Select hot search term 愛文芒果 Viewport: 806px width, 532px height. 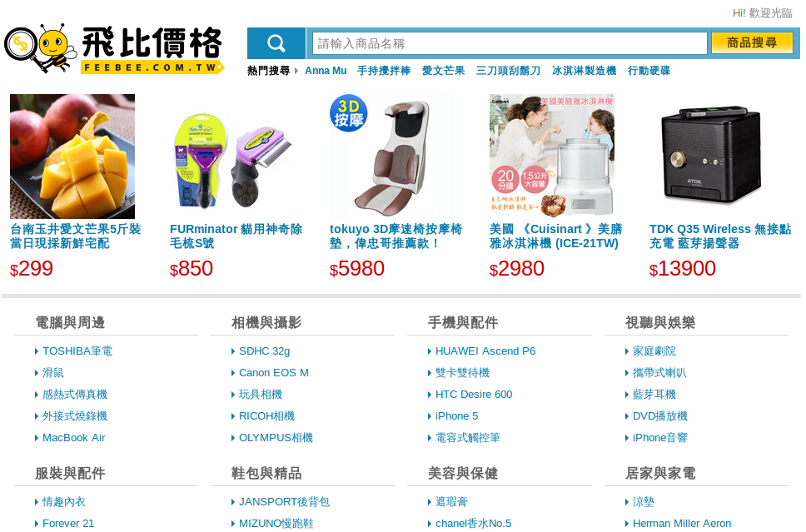click(x=443, y=71)
